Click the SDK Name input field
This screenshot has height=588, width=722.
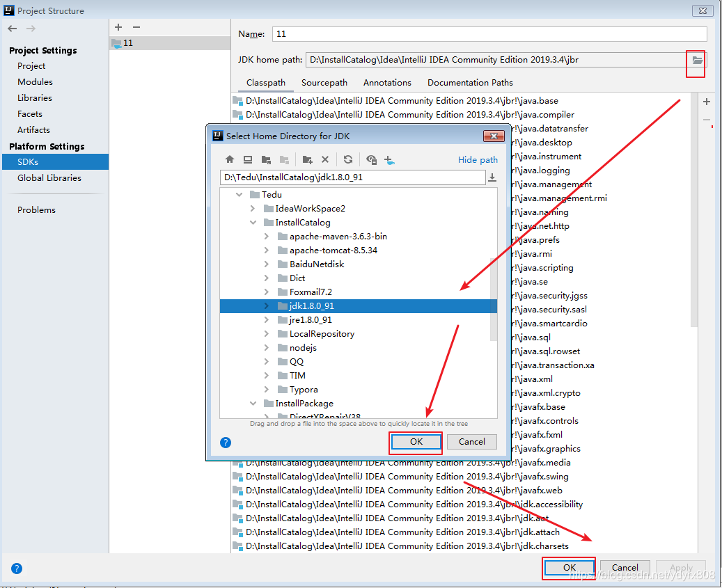(x=489, y=34)
